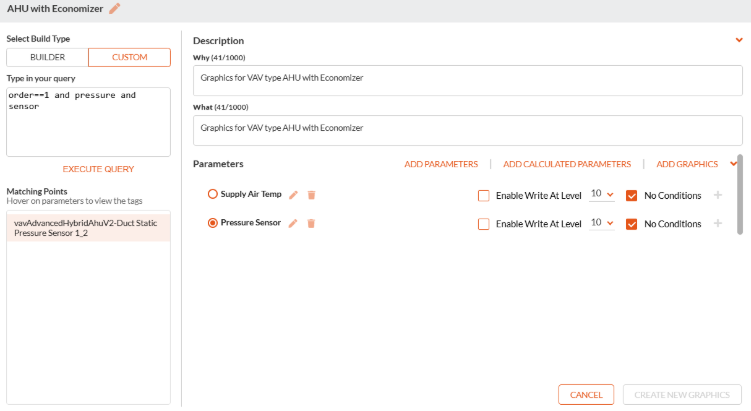Add condition for Supply Air Temp row

point(717,195)
